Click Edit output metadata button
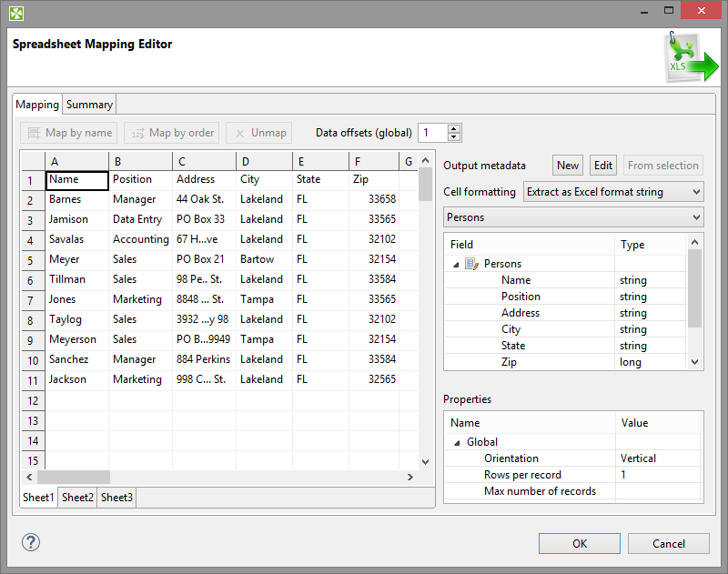 pyautogui.click(x=602, y=165)
